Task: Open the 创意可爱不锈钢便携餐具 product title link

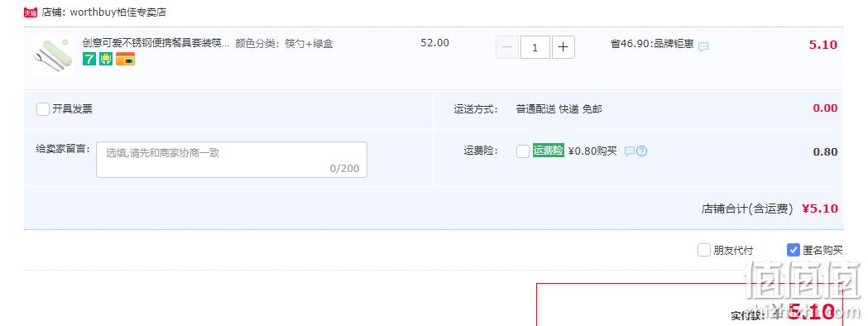Action: [x=156, y=43]
